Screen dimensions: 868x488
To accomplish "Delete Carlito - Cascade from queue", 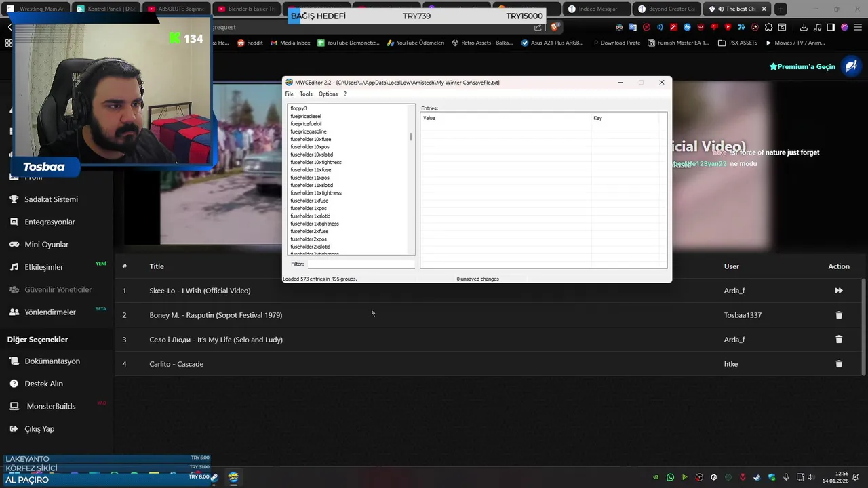I will [839, 364].
